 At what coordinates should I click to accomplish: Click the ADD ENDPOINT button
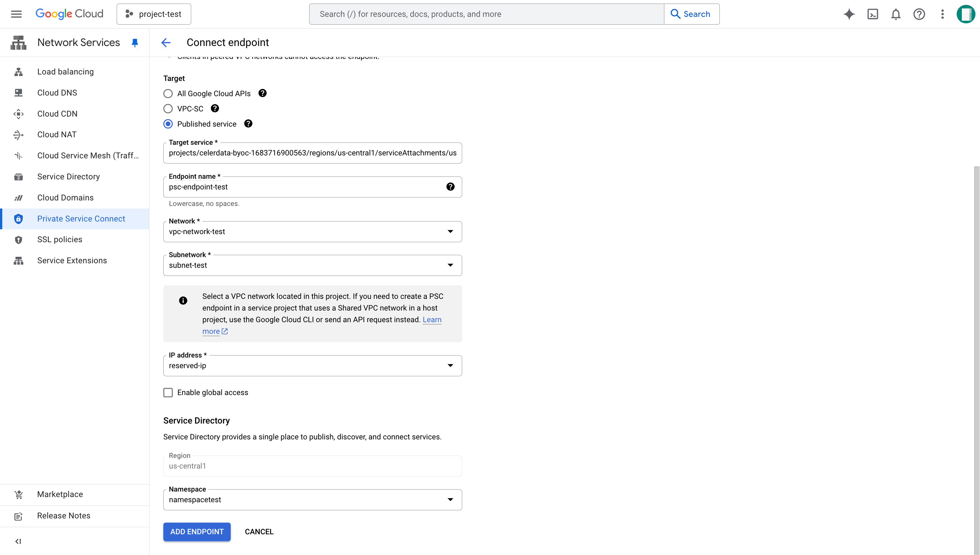point(196,532)
